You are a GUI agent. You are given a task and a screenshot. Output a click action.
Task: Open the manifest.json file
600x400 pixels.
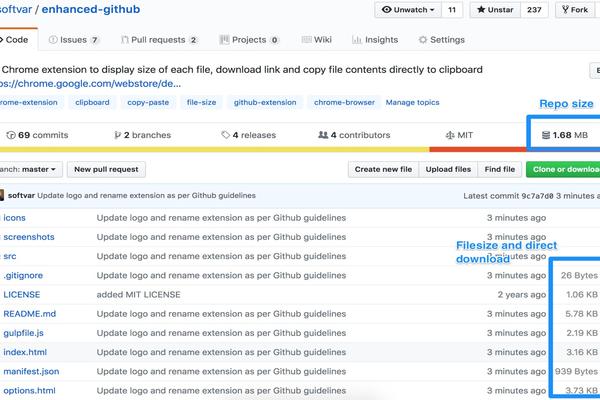[x=31, y=372]
